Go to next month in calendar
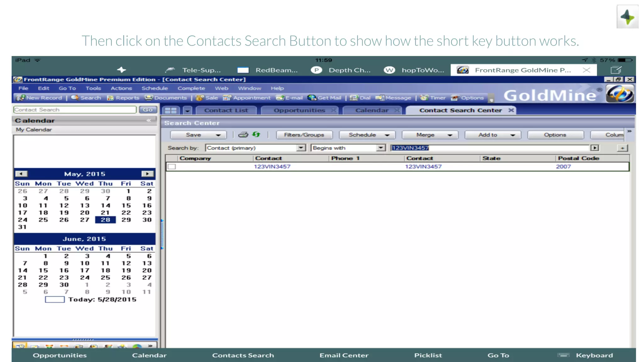The height and width of the screenshot is (362, 644). click(x=147, y=174)
